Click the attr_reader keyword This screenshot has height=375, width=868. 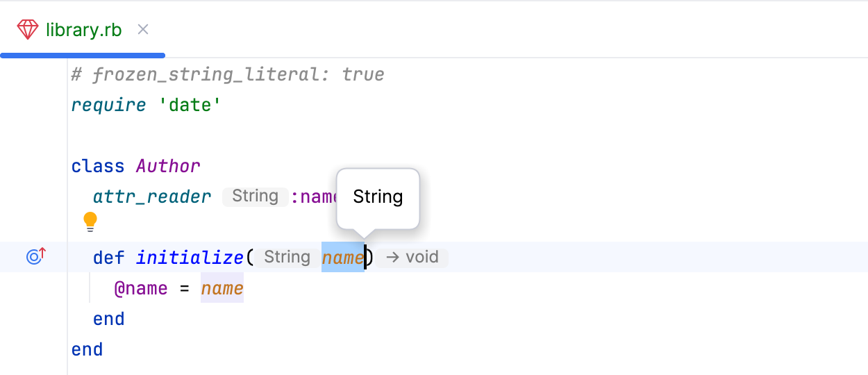(x=152, y=197)
